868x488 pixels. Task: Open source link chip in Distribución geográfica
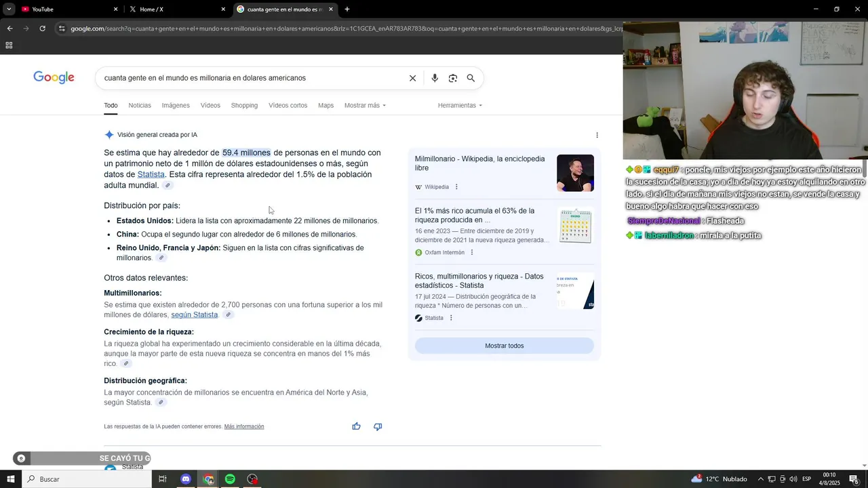tap(161, 403)
